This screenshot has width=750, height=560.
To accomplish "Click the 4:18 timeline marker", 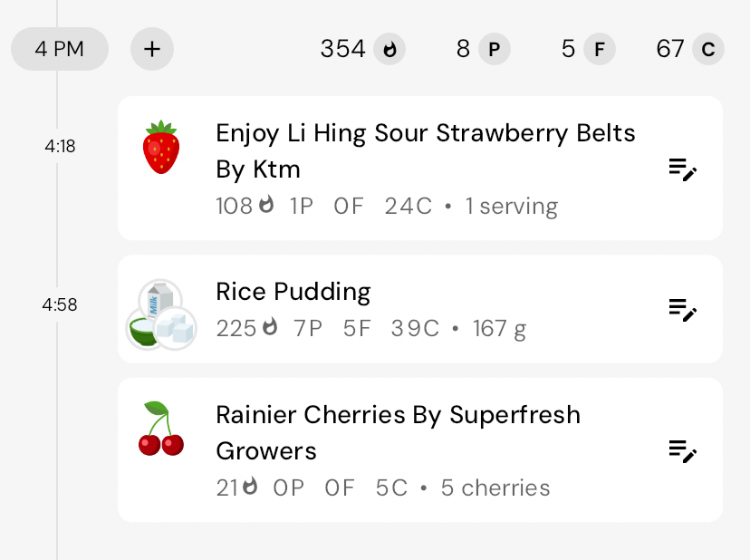I will pos(60,145).
